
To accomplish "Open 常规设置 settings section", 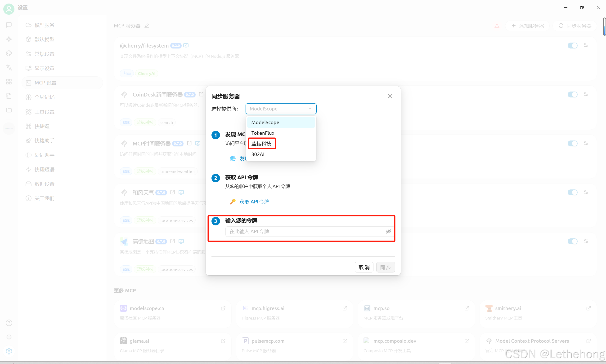I will click(62, 54).
